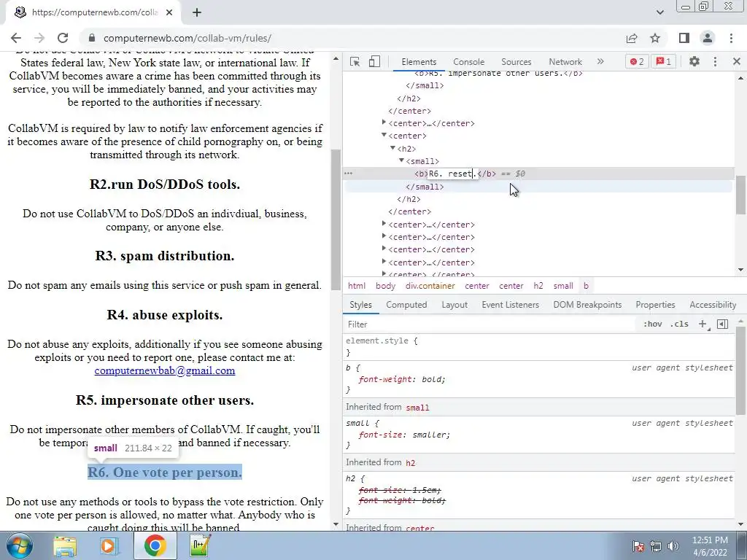This screenshot has width=747, height=560.
Task: Share this page icon in address bar
Action: (x=632, y=38)
